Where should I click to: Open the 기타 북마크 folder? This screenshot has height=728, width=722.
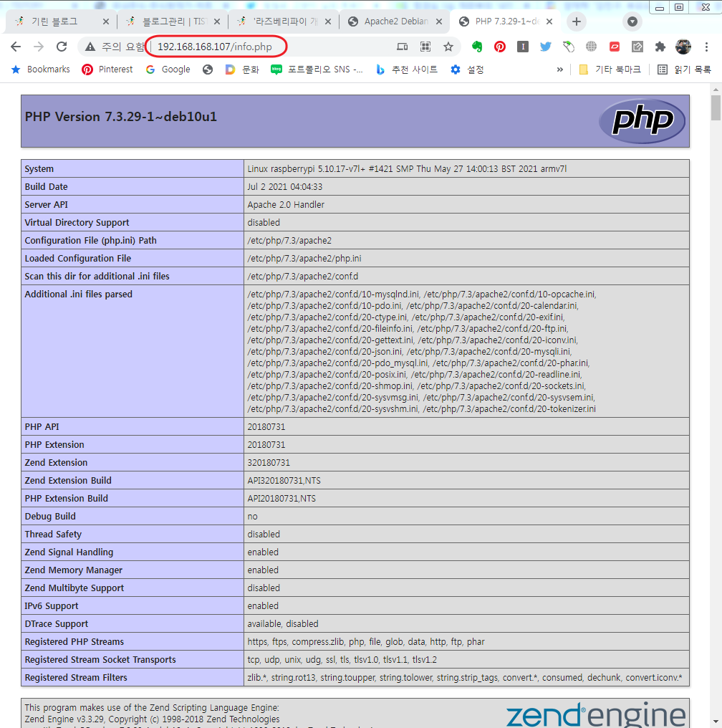[610, 70]
